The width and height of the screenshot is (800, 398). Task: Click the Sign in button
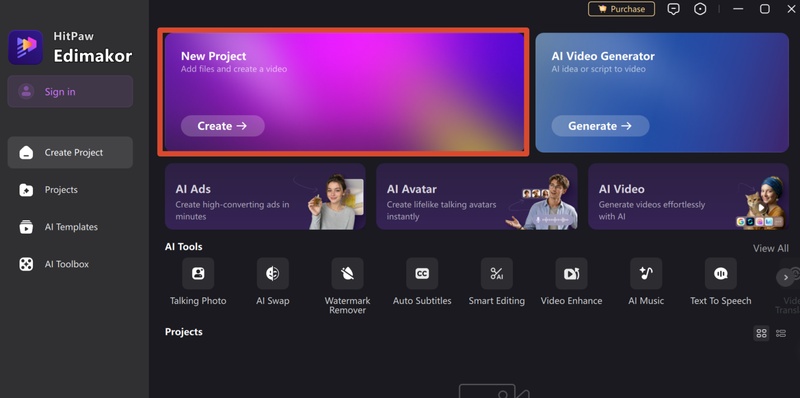70,91
